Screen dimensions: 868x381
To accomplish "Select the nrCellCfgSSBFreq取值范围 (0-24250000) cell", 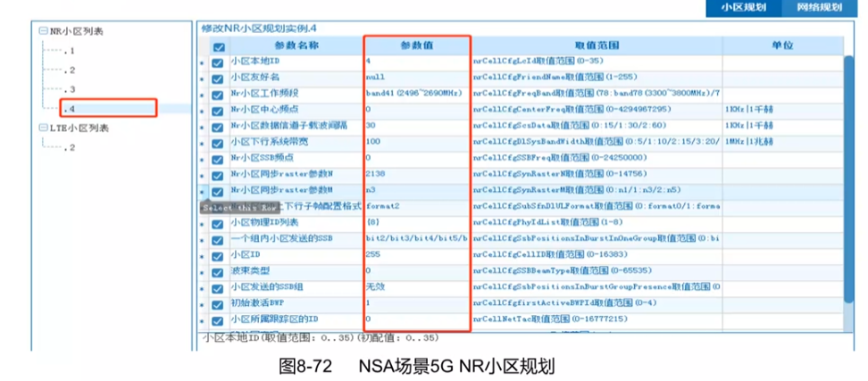I will click(x=597, y=158).
